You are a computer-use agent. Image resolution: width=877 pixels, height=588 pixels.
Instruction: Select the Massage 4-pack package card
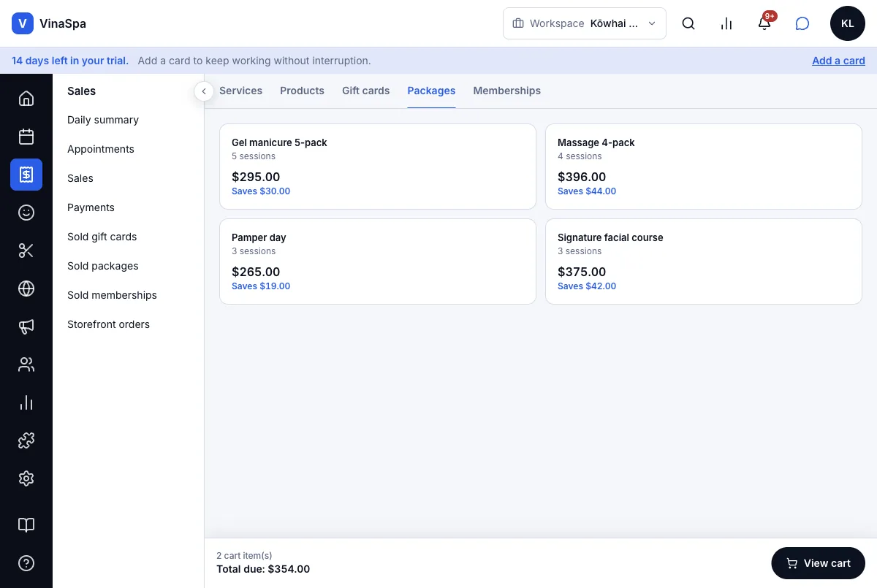tap(704, 167)
